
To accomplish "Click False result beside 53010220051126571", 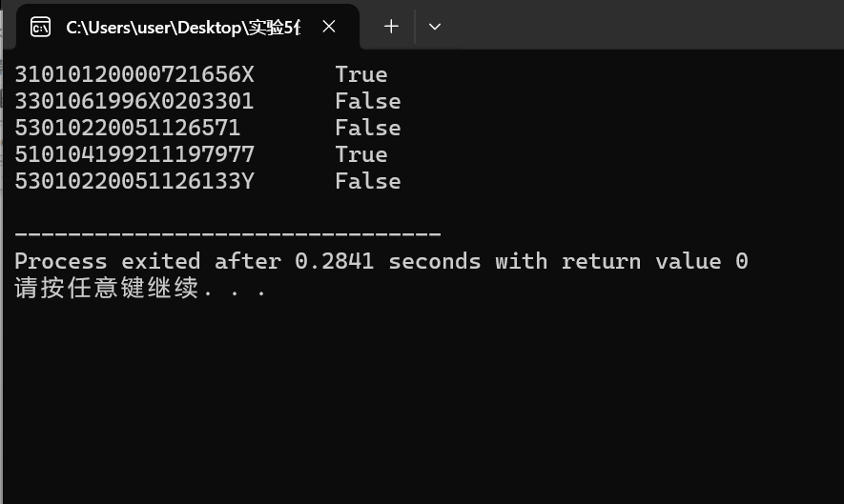I will [x=367, y=128].
